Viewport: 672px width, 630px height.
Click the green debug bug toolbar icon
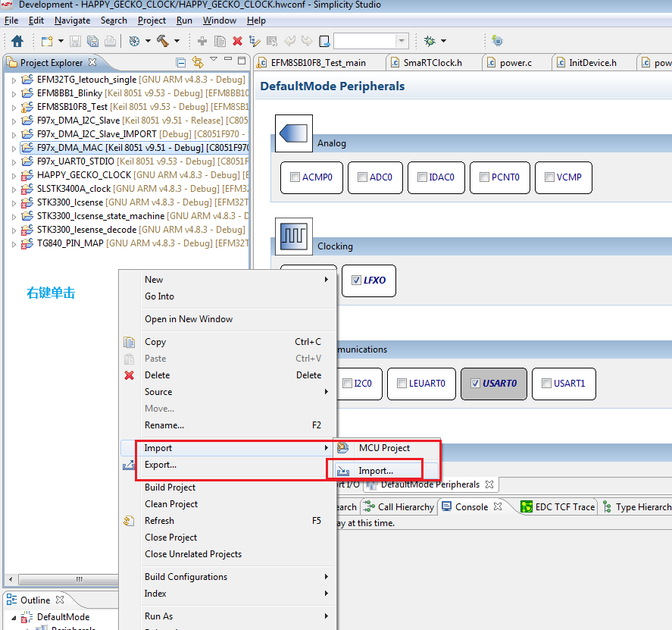click(430, 41)
